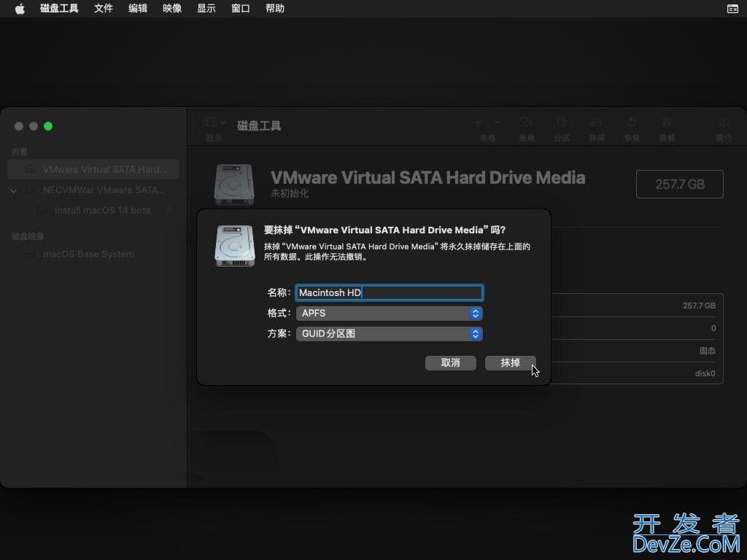747x560 pixels.
Task: Click the 抹掉 confirm button in dialog
Action: point(510,363)
